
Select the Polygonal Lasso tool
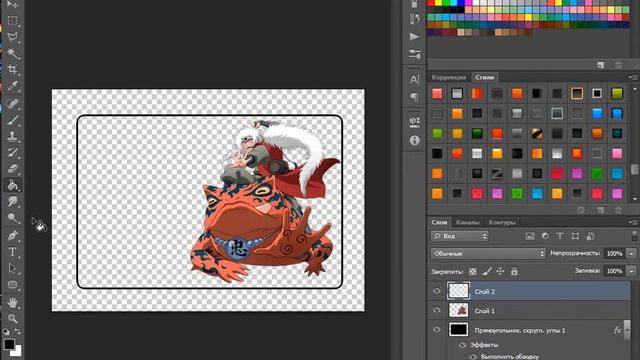click(x=12, y=37)
